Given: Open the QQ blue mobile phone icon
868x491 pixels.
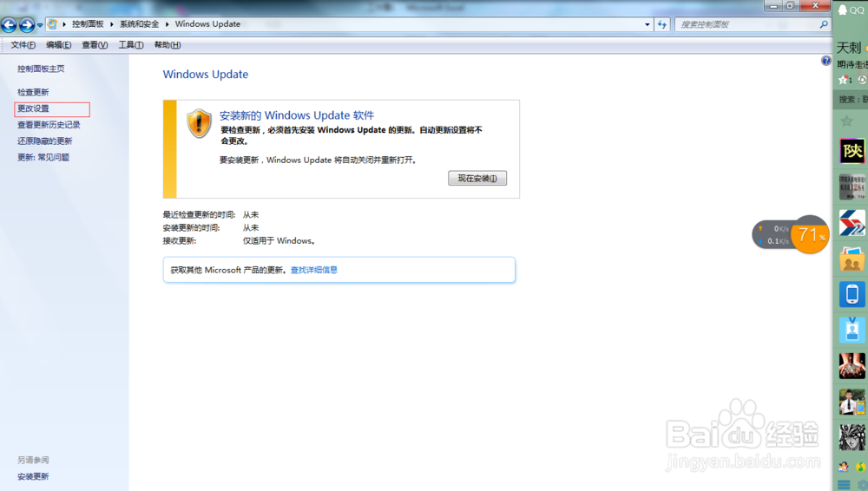Looking at the screenshot, I should coord(852,294).
